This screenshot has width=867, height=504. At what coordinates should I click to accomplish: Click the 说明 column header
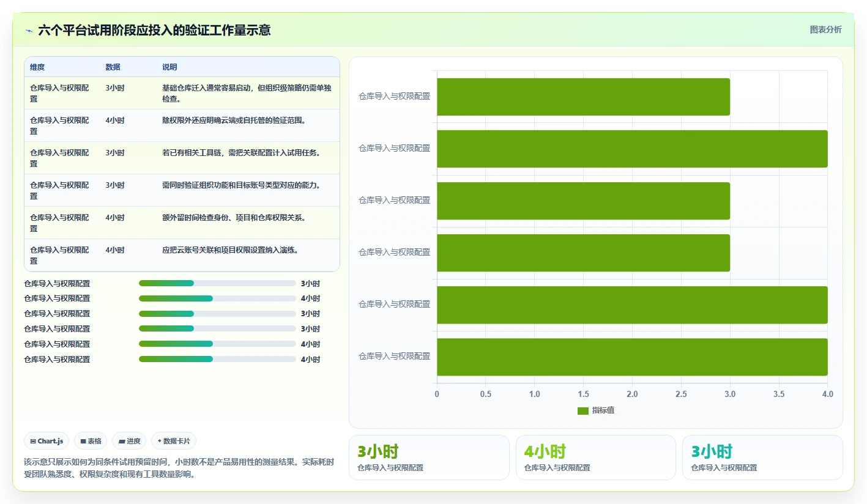tap(169, 67)
